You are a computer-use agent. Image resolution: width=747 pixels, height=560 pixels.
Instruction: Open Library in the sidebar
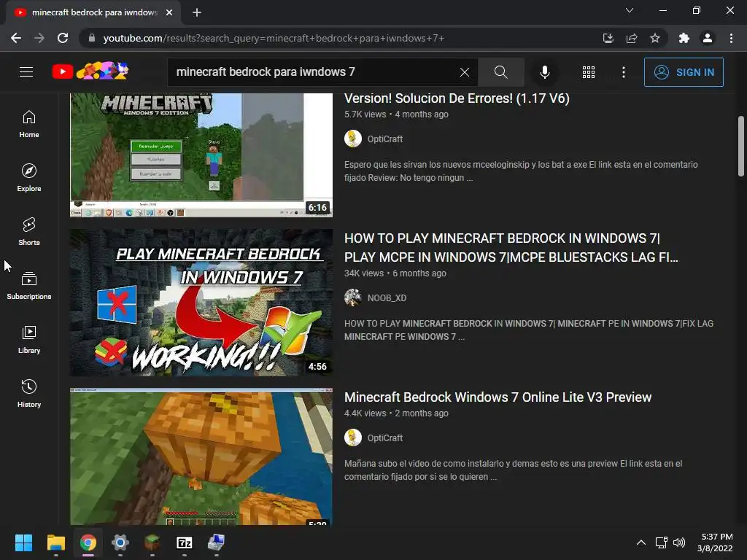point(29,339)
